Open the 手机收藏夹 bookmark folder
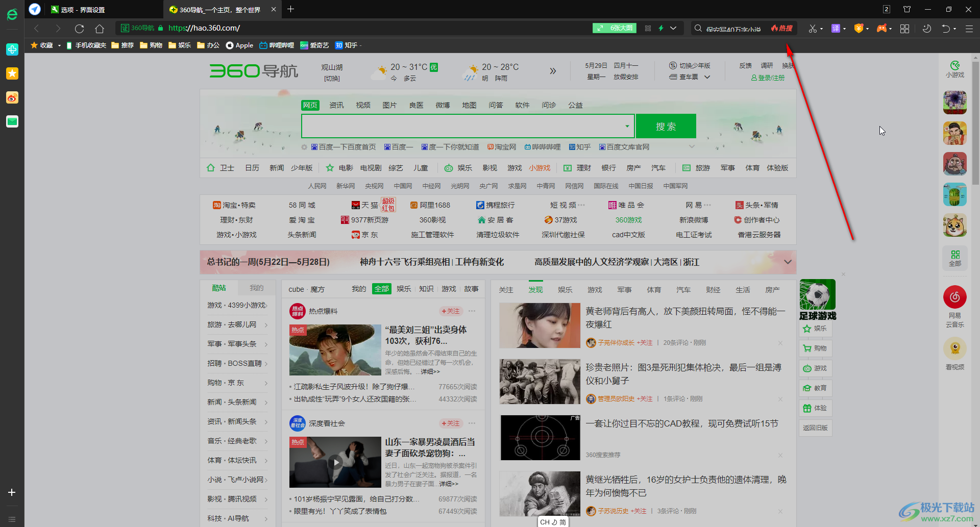Screen dimensions: 980x527 coord(86,45)
